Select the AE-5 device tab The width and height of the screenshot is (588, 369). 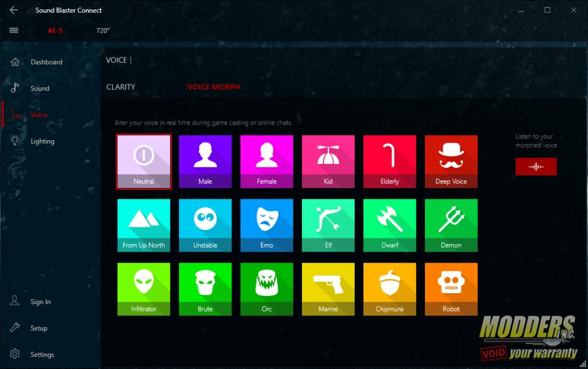(x=55, y=31)
